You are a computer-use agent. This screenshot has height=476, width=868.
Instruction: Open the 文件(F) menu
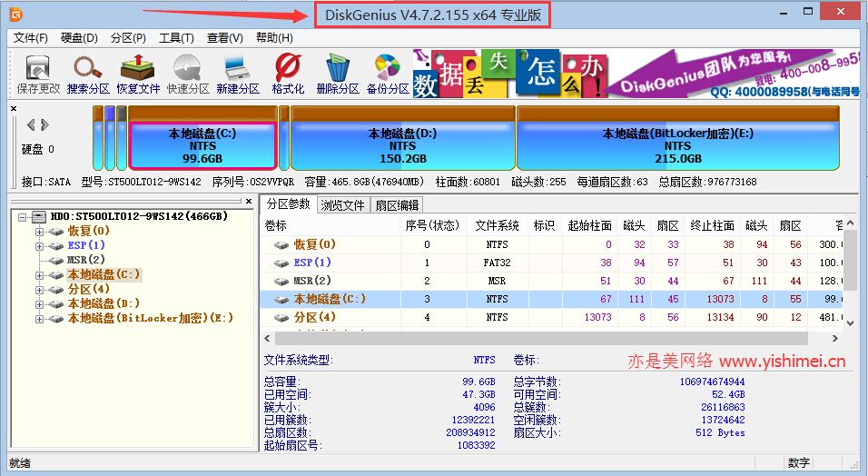coord(31,37)
